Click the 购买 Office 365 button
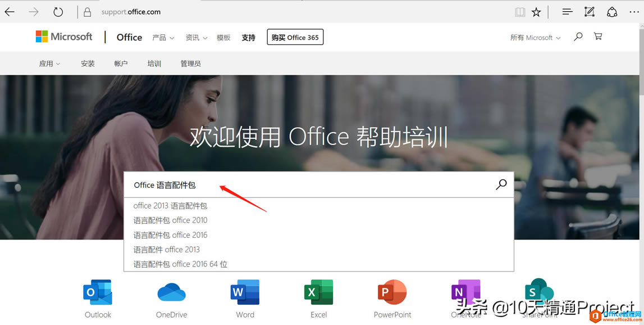The height and width of the screenshot is (325, 644). point(295,37)
